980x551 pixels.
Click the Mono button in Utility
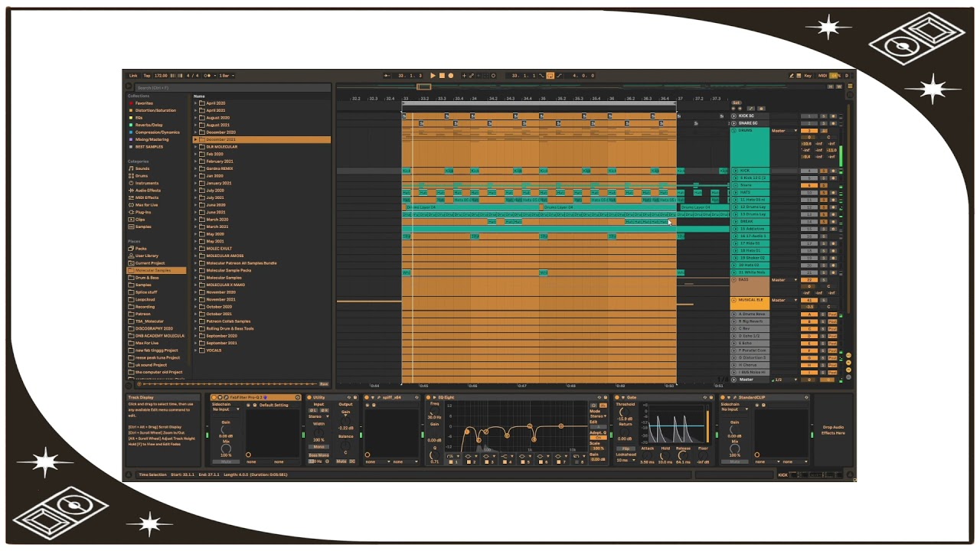point(318,447)
